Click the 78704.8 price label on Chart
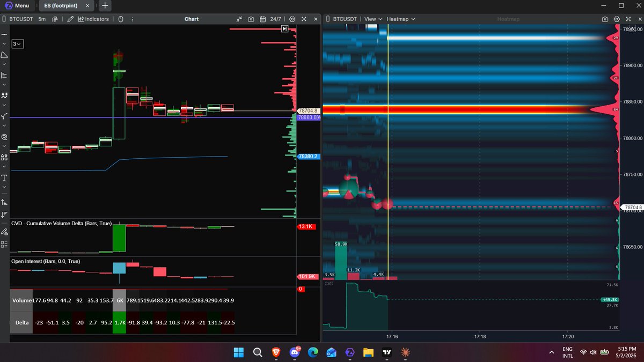The image size is (644, 362). click(x=308, y=110)
